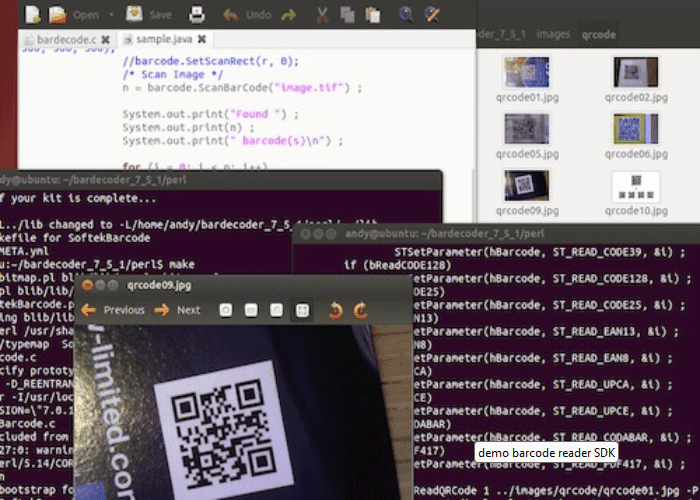Select the qrcode02.jpg thumbnail
This screenshot has height=500, width=700.
636,72
